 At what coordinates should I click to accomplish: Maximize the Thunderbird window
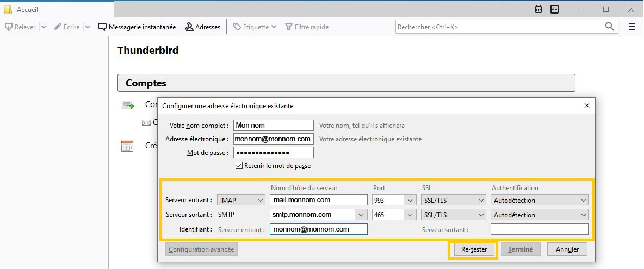click(x=606, y=9)
